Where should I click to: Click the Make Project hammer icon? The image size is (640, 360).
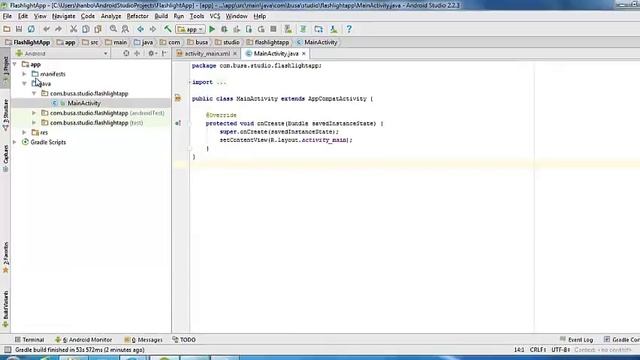pyautogui.click(x=167, y=29)
